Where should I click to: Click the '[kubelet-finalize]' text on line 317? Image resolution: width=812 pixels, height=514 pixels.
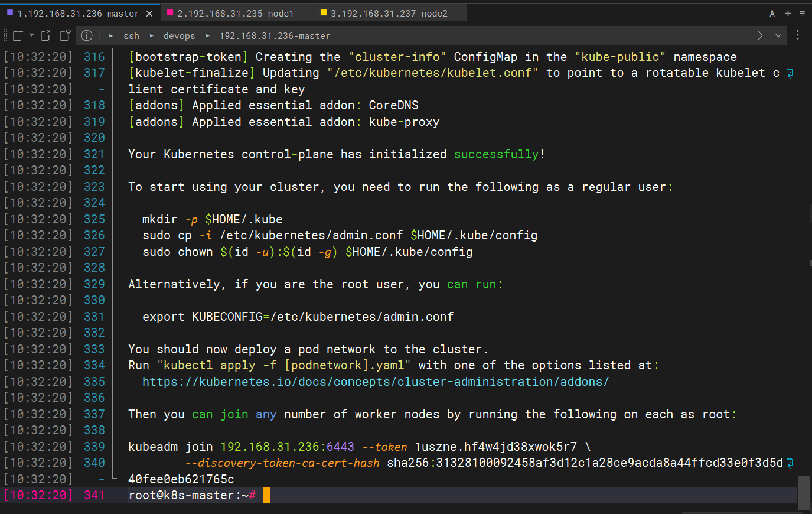click(x=192, y=73)
